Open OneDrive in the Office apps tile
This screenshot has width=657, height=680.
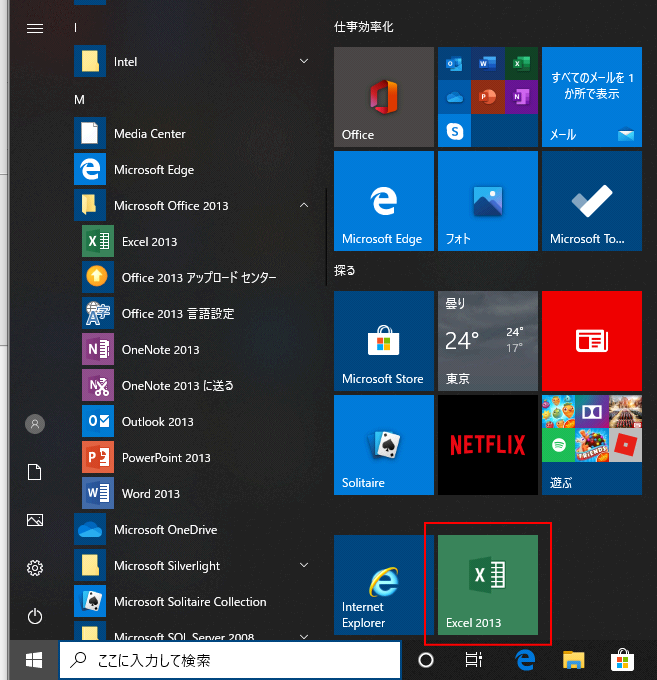pyautogui.click(x=454, y=97)
